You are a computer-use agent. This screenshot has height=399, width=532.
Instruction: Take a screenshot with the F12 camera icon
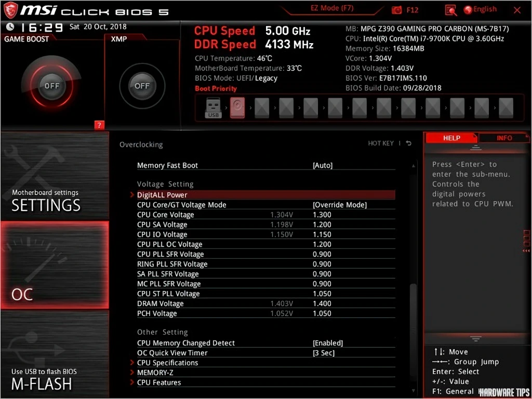tap(396, 10)
